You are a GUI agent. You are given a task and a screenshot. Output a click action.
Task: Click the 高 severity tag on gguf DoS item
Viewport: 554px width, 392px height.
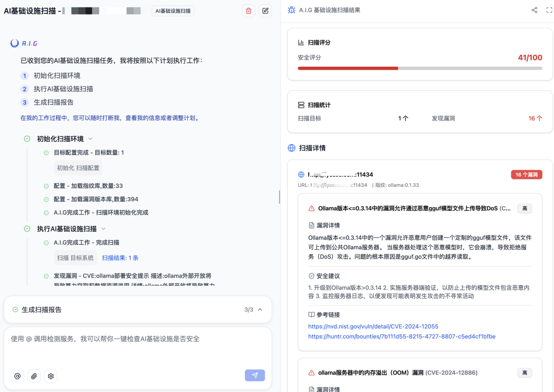525,208
